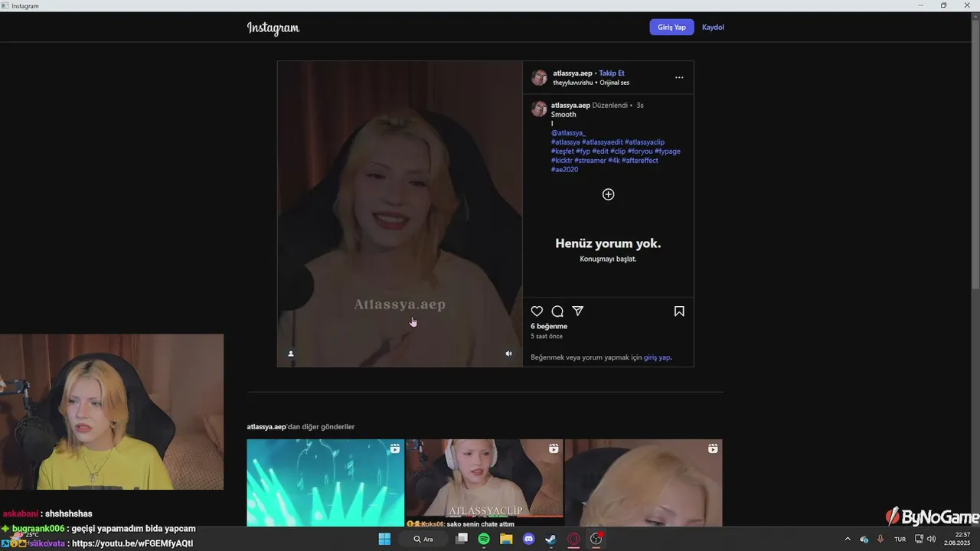Open the atlassya.aep username in header
This screenshot has width=980, height=551.
[573, 73]
